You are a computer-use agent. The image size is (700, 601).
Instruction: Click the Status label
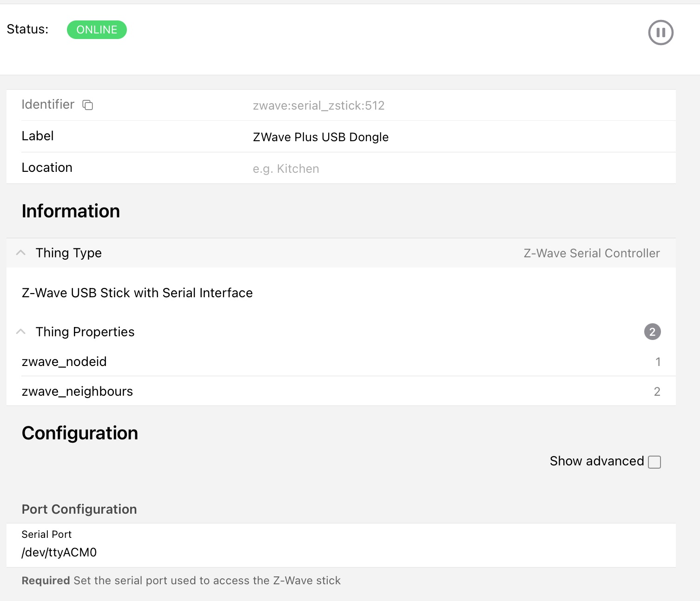click(x=27, y=29)
